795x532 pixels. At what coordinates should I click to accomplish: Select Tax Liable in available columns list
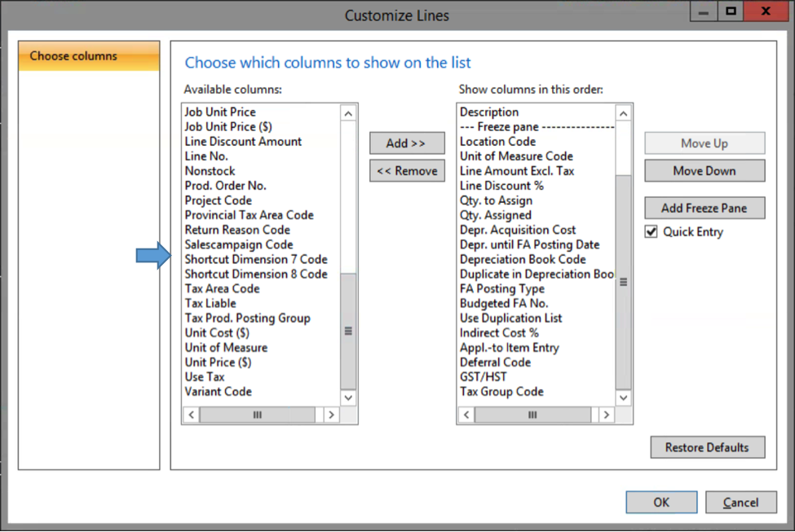pyautogui.click(x=210, y=304)
